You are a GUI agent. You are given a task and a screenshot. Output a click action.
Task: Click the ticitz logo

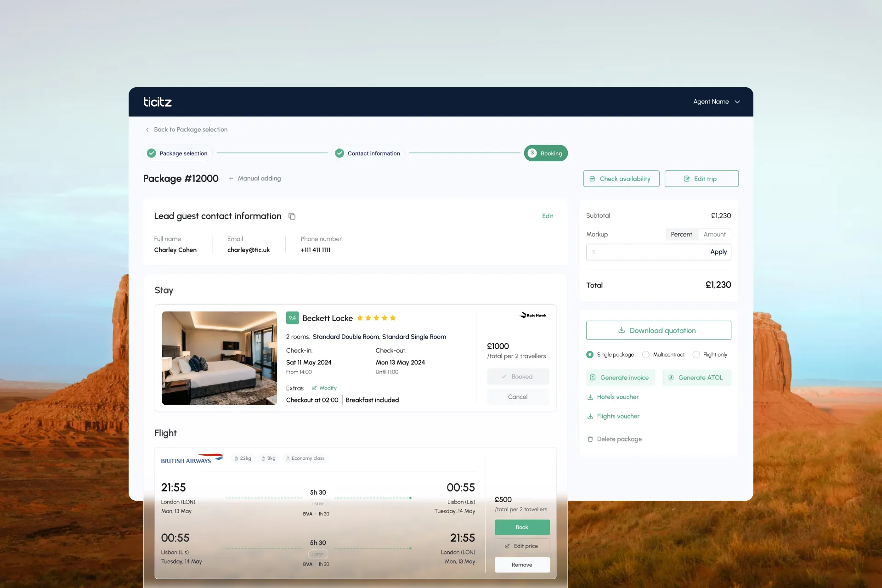158,102
